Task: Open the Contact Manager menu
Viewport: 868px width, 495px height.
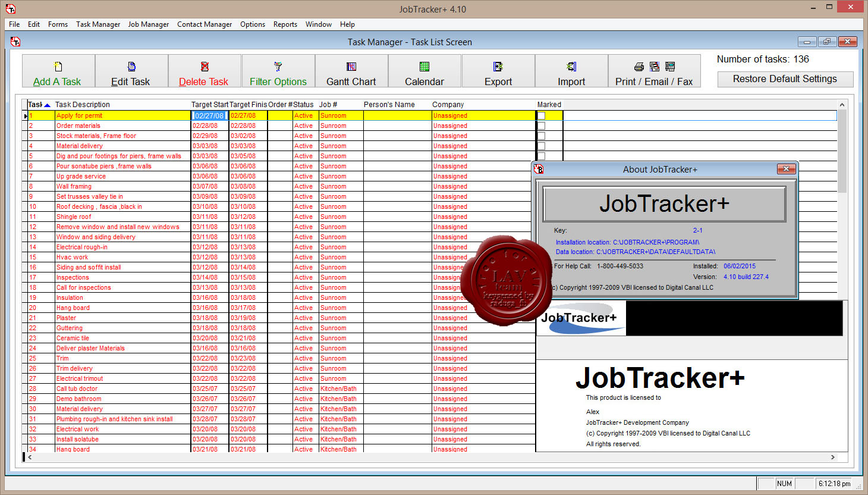Action: pyautogui.click(x=205, y=24)
